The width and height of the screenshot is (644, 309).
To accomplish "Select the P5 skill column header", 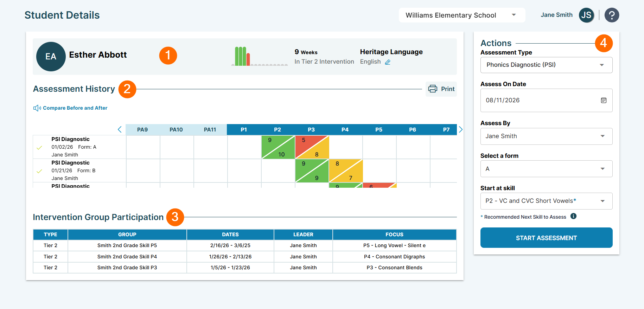I will (379, 130).
